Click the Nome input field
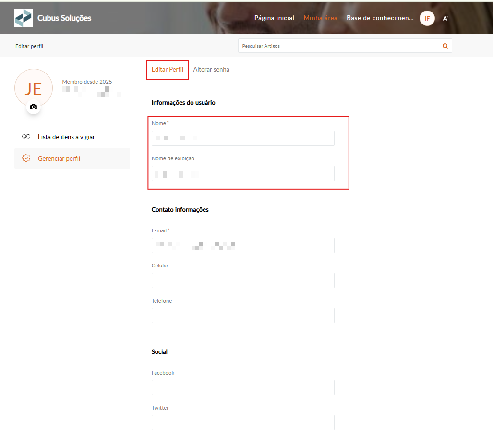Image resolution: width=493 pixels, height=448 pixels. 243,138
